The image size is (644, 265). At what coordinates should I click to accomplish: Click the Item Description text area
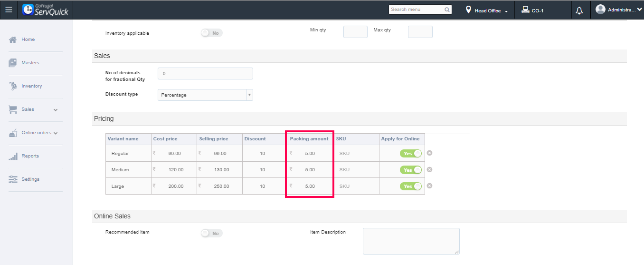(411, 241)
